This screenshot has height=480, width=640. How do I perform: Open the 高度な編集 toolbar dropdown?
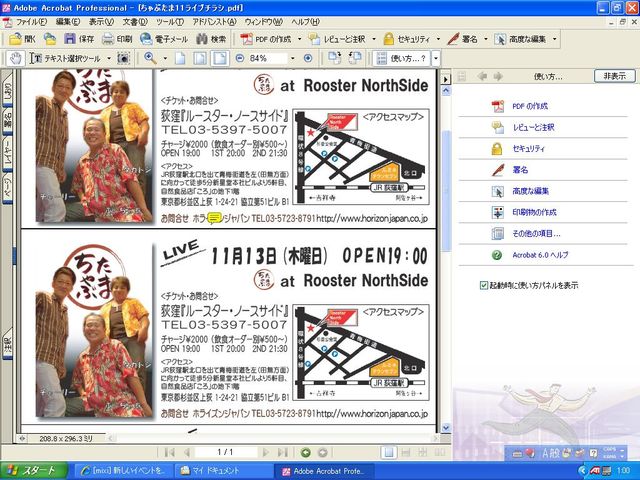pyautogui.click(x=554, y=39)
